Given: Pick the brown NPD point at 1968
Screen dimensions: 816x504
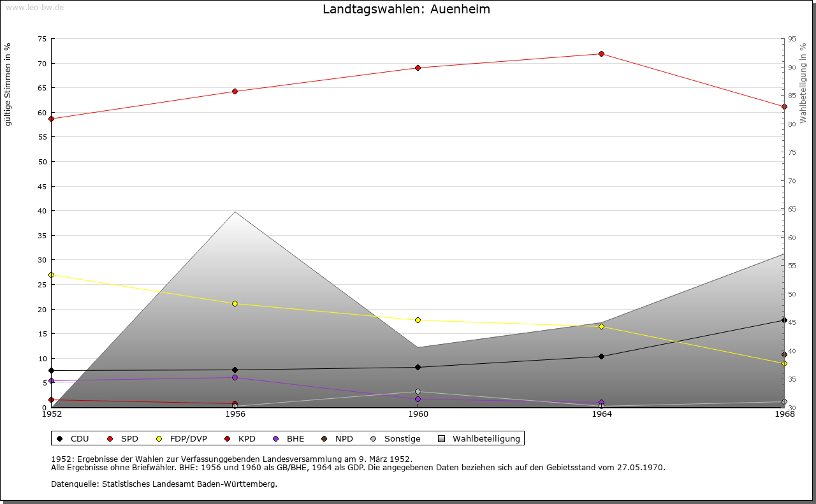Looking at the screenshot, I should 784,354.
